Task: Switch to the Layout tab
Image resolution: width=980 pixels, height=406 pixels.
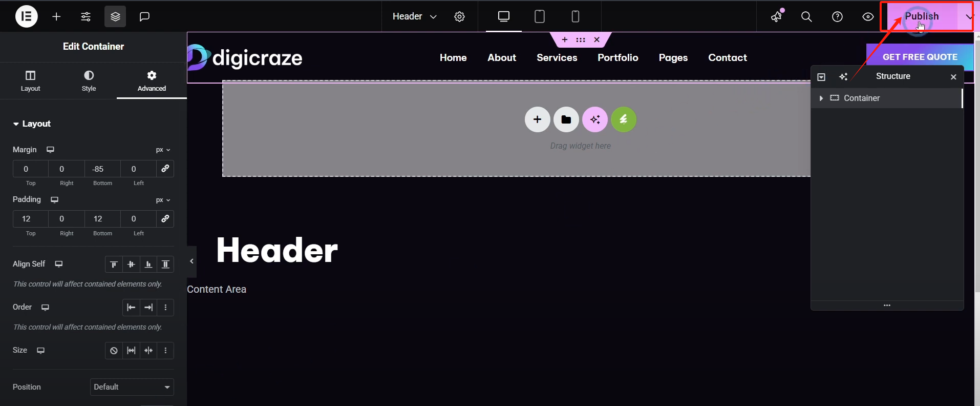Action: click(30, 81)
